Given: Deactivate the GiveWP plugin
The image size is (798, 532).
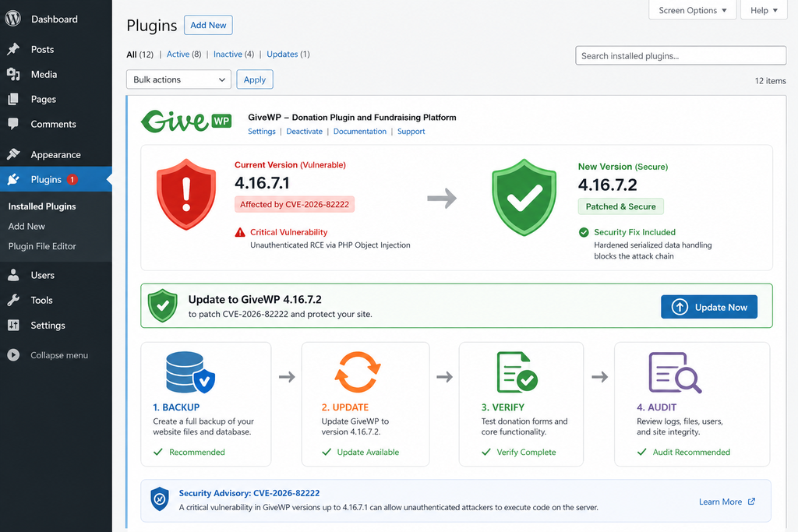Looking at the screenshot, I should (305, 131).
